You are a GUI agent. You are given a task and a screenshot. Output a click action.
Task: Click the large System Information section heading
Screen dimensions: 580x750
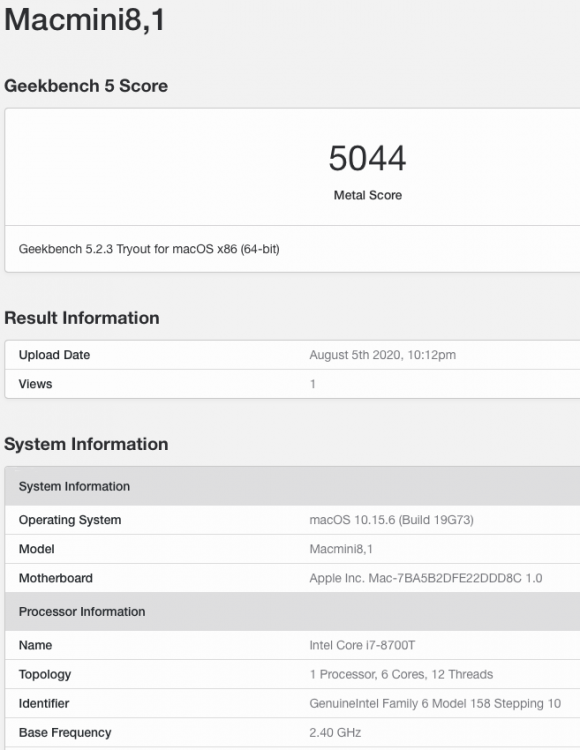pos(86,444)
